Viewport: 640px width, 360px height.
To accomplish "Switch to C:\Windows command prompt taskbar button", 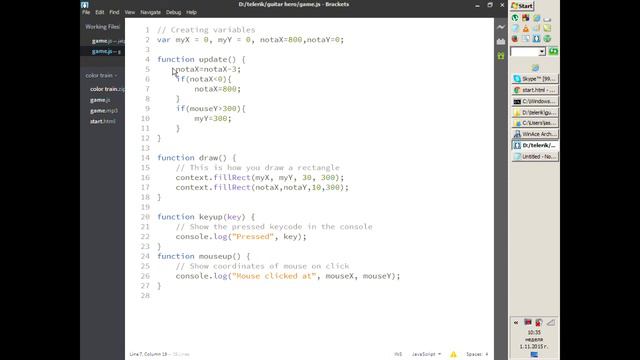I will [x=535, y=101].
